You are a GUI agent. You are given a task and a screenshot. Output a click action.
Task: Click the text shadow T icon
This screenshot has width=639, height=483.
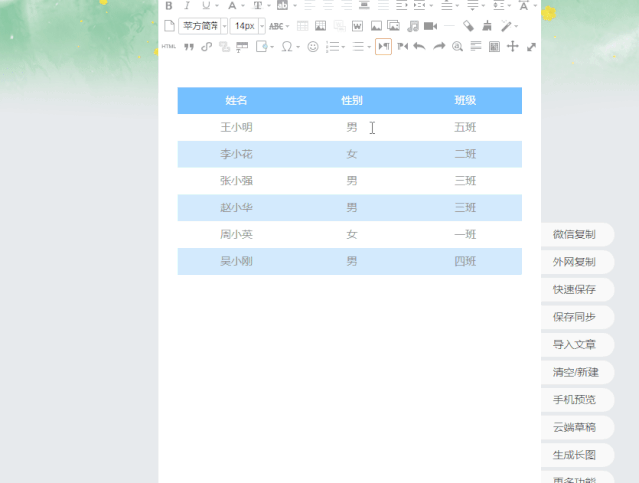[258, 6]
